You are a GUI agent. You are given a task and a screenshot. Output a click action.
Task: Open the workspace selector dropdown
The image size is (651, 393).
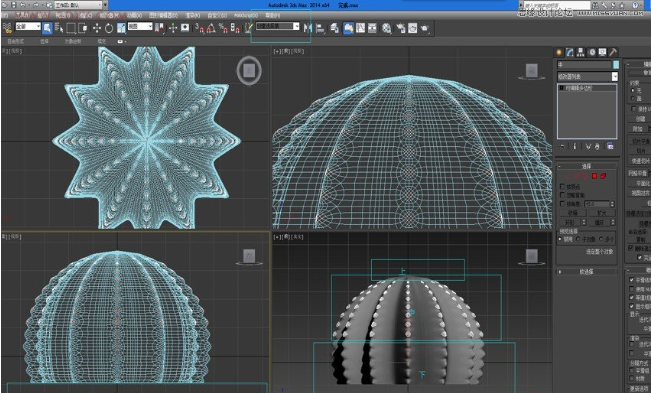click(x=78, y=5)
